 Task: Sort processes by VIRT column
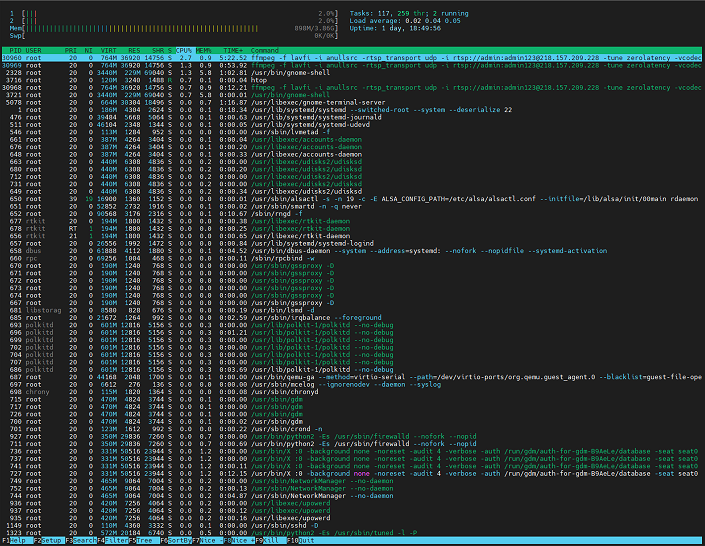tap(108, 50)
